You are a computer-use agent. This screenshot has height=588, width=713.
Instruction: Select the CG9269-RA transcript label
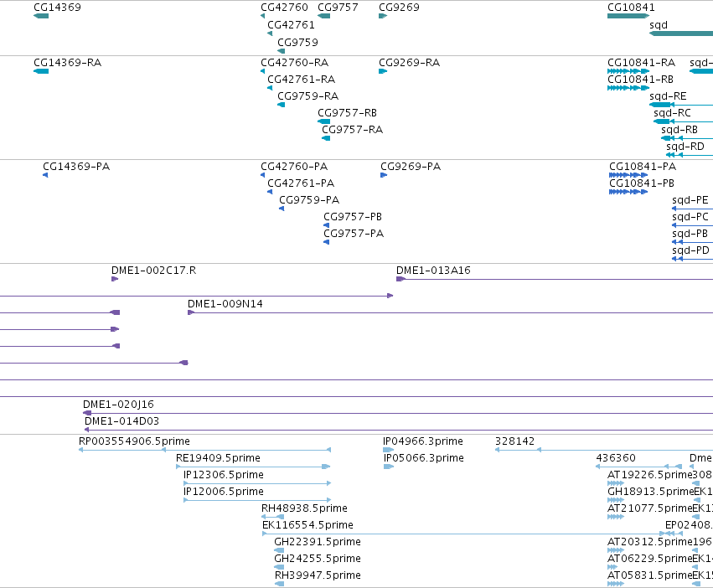pos(409,62)
